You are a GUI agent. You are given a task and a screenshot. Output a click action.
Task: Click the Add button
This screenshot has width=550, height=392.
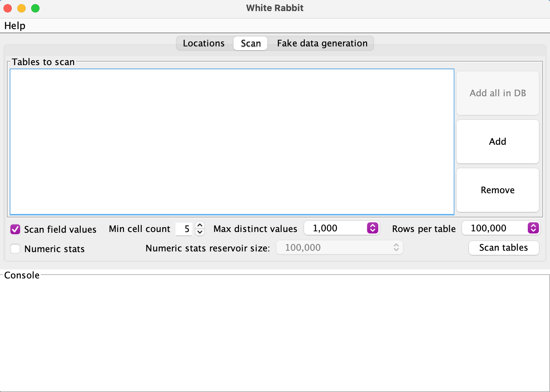498,142
